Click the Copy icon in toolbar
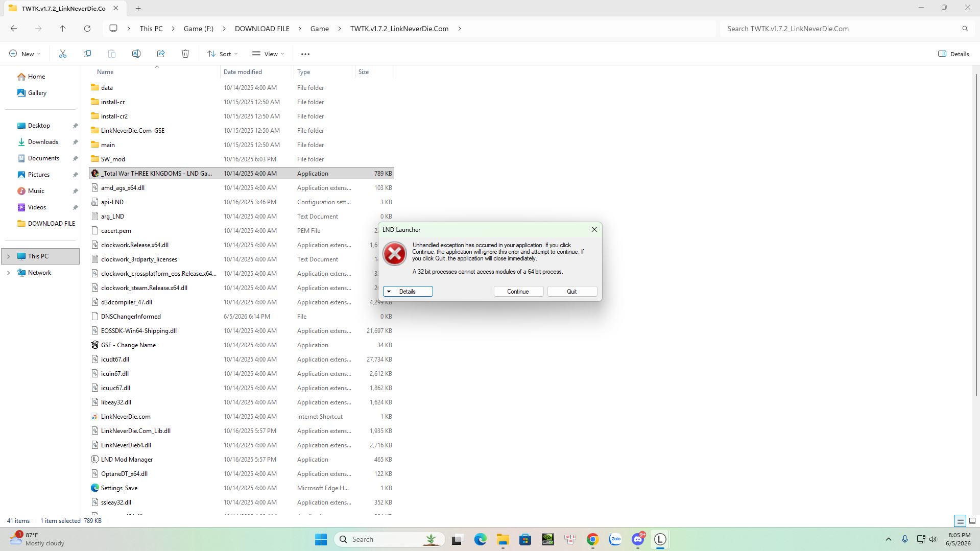980x551 pixels. (87, 54)
